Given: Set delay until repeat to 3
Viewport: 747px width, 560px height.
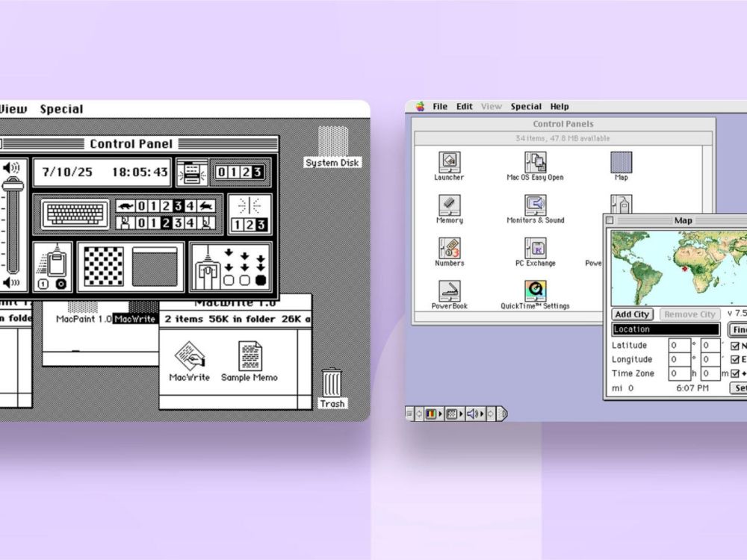Looking at the screenshot, I should pos(179,223).
